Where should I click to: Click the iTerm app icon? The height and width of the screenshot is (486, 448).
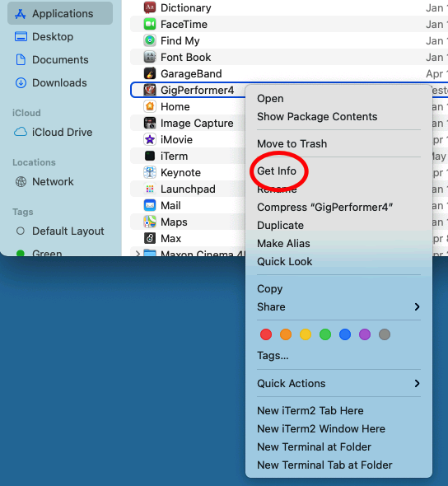[x=150, y=156]
